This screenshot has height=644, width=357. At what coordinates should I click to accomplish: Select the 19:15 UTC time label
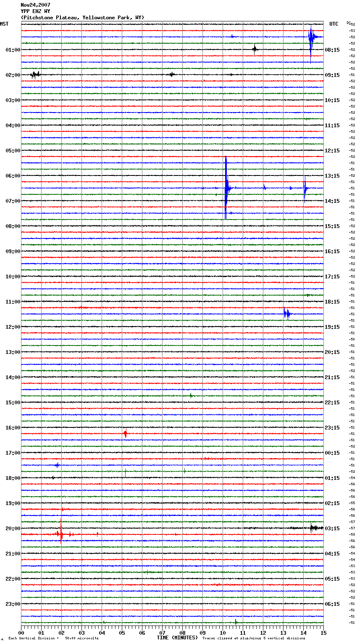click(x=332, y=327)
